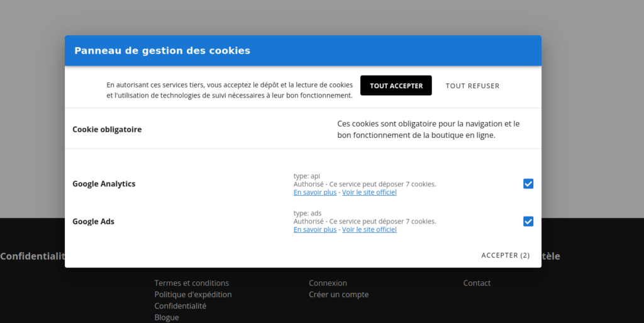
Task: Select the Cookie obligatoire label
Action: coord(107,130)
